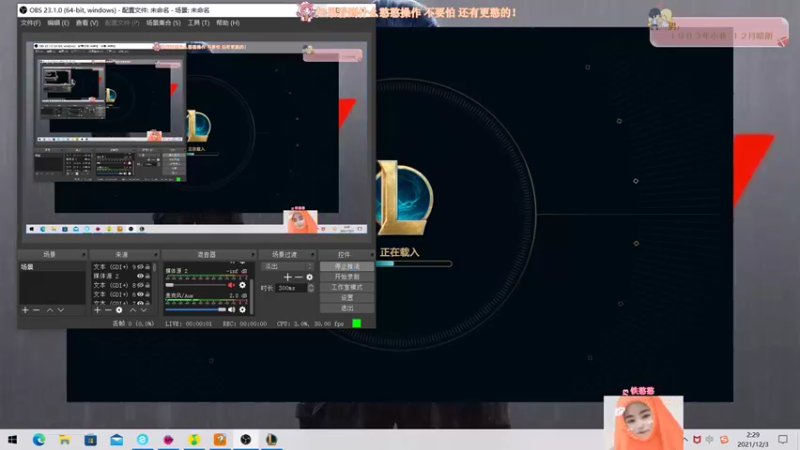This screenshot has width=800, height=450.
Task: Remove the scene transition with the minus icon
Action: pyautogui.click(x=298, y=277)
